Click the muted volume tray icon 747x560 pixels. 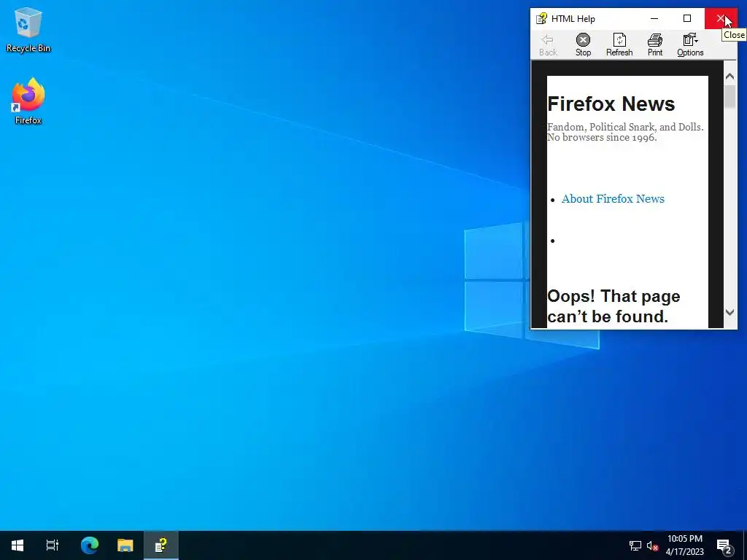pos(653,545)
